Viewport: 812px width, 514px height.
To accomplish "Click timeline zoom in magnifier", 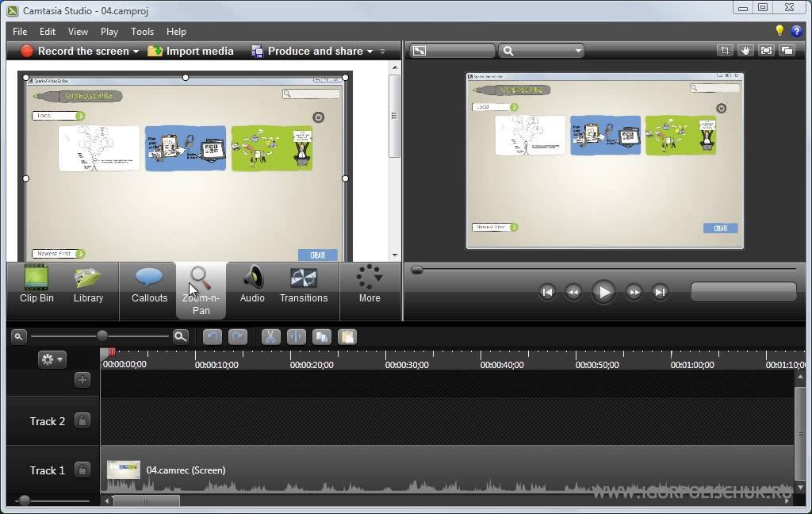I will (180, 337).
